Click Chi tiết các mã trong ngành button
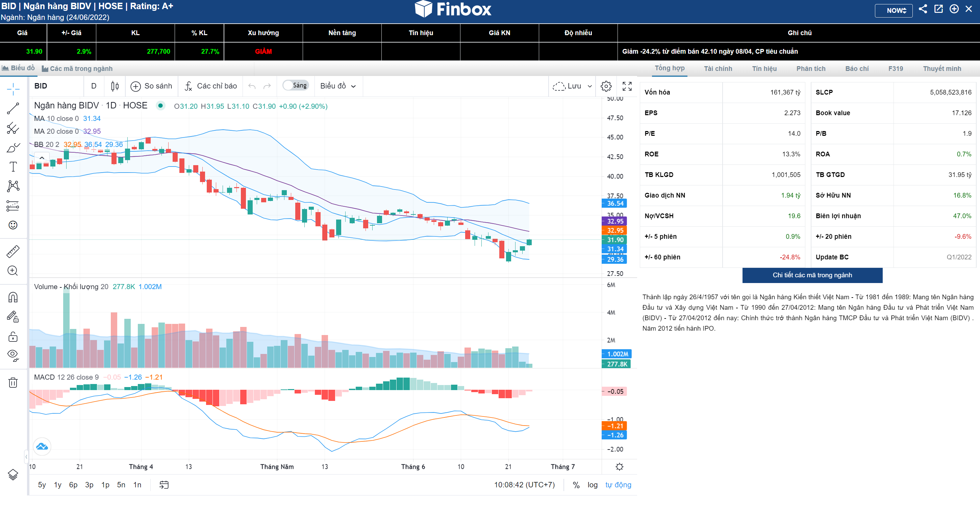980x511 pixels. [812, 275]
